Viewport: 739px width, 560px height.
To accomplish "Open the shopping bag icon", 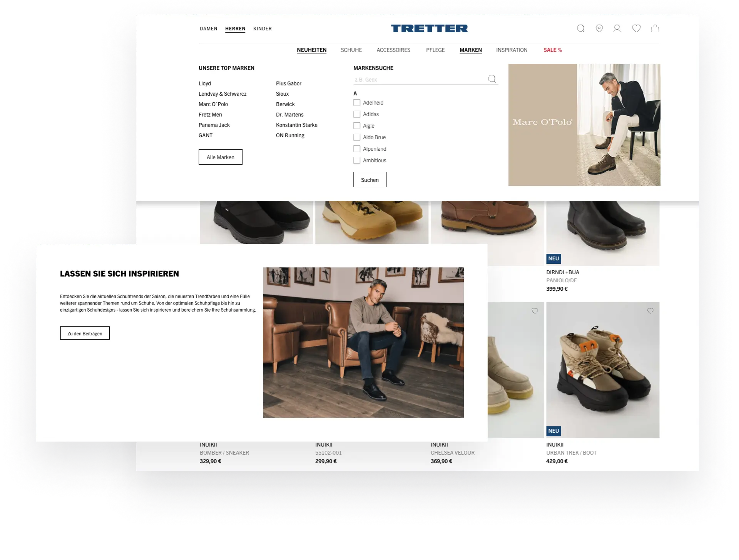I will [655, 28].
